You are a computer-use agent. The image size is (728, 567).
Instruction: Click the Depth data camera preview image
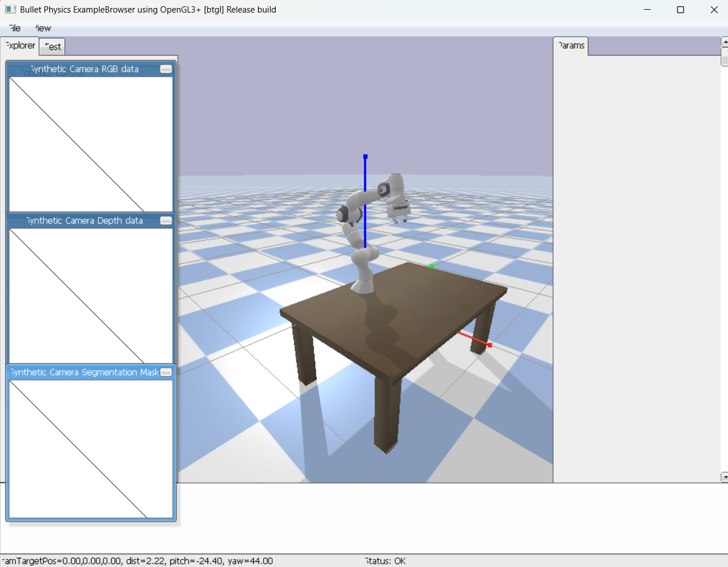pyautogui.click(x=91, y=296)
